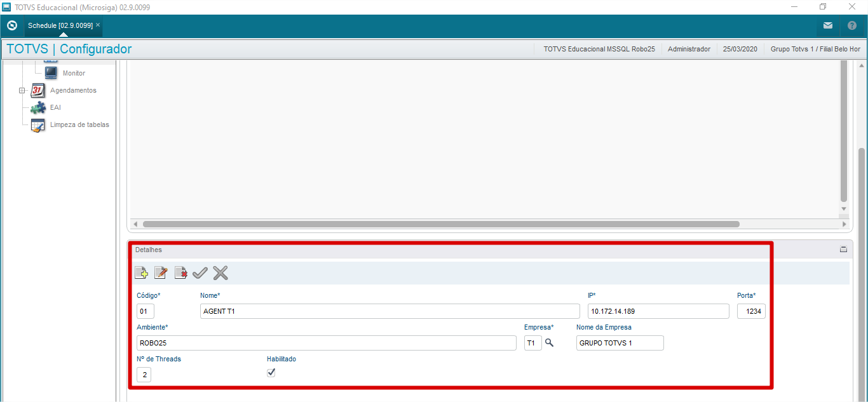Click the grid scroll right arrow
Viewport: 868px width, 402px height.
click(x=844, y=224)
